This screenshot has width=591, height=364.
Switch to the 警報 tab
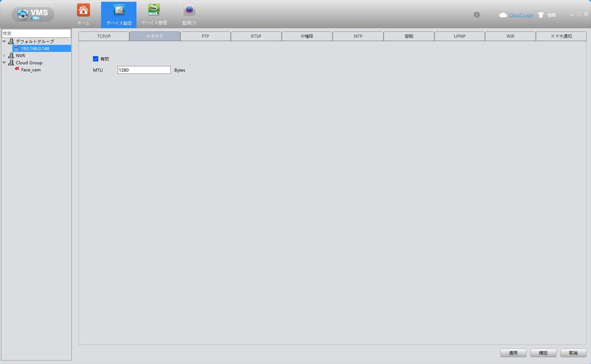409,36
